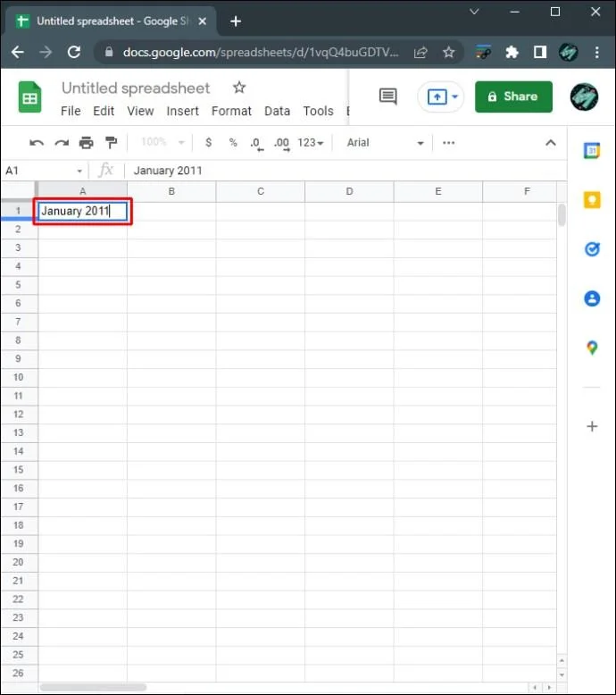The height and width of the screenshot is (695, 616).
Task: Click the redo icon in toolbar
Action: (x=62, y=143)
